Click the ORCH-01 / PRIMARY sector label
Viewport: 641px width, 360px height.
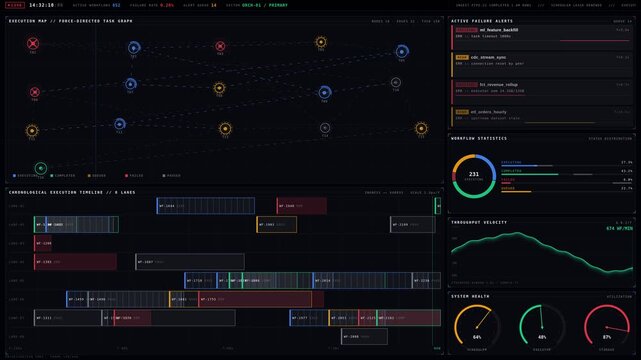point(265,5)
